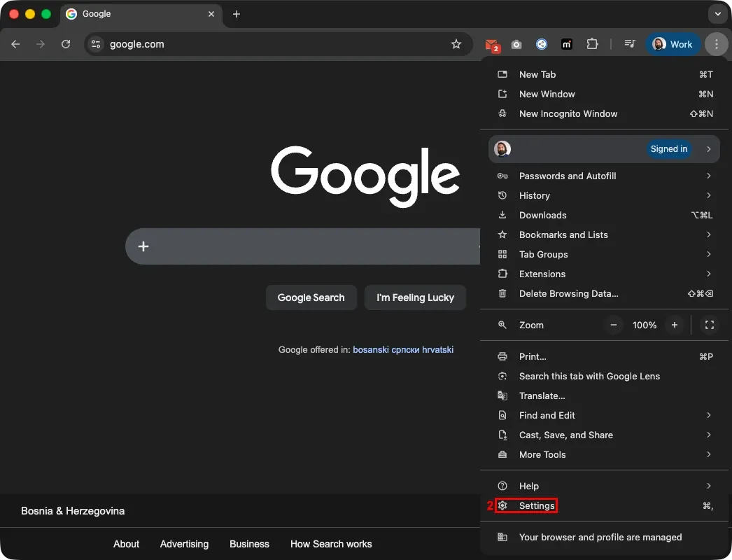This screenshot has height=560, width=732.
Task: Expand the Tab Groups chevron
Action: pyautogui.click(x=709, y=255)
